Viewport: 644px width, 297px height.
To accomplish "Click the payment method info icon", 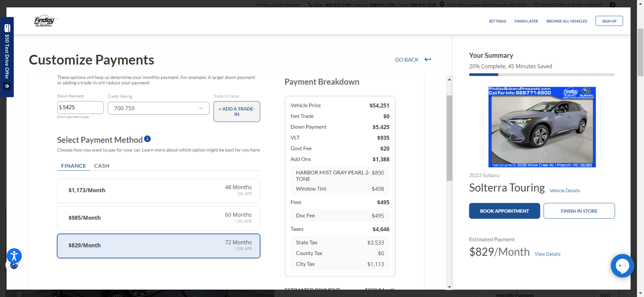I will click(147, 139).
